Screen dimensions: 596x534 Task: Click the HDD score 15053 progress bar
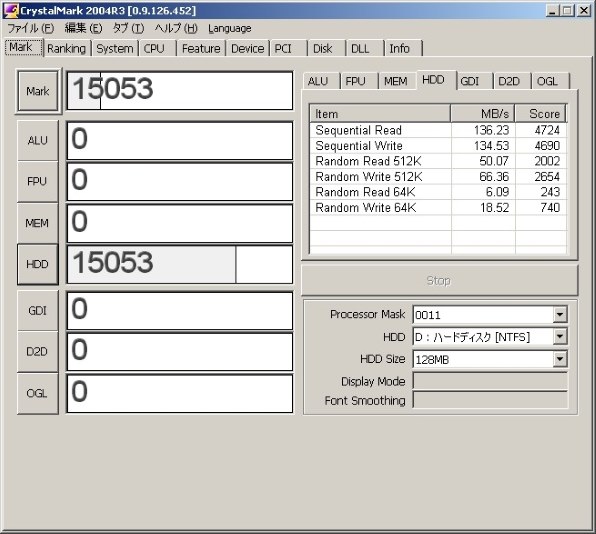(180, 265)
